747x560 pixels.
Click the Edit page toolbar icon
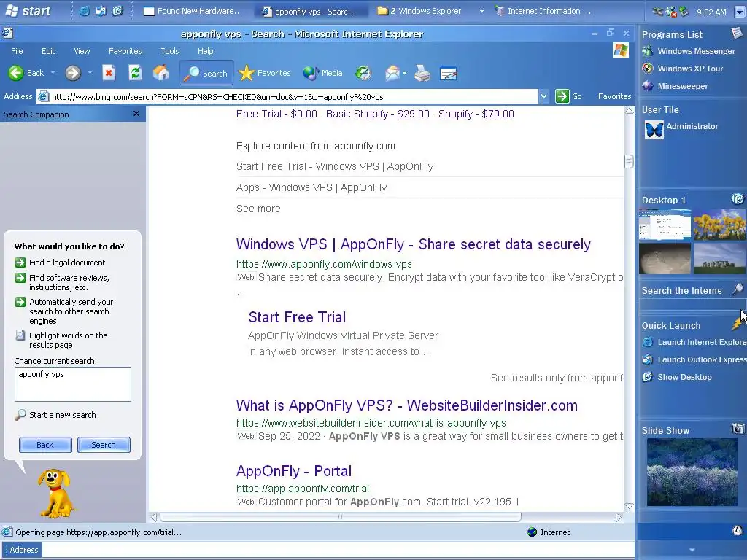(x=449, y=73)
